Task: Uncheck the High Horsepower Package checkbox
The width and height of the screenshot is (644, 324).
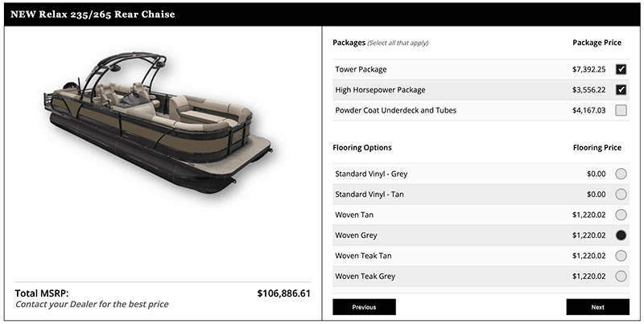Action: 621,89
